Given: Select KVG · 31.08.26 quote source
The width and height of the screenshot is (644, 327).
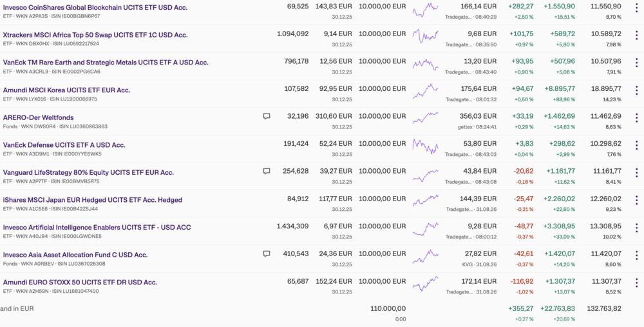Looking at the screenshot, I should pyautogui.click(x=479, y=264).
